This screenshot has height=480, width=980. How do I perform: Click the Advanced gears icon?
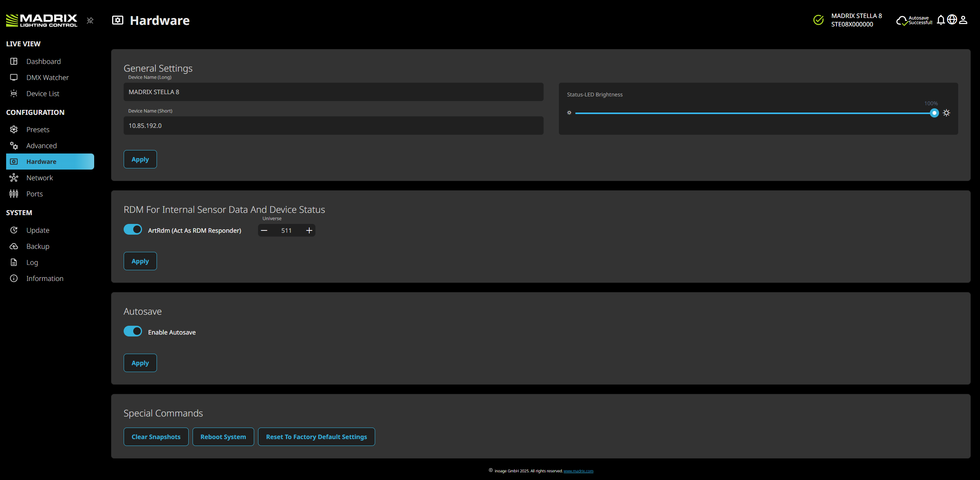coord(14,145)
